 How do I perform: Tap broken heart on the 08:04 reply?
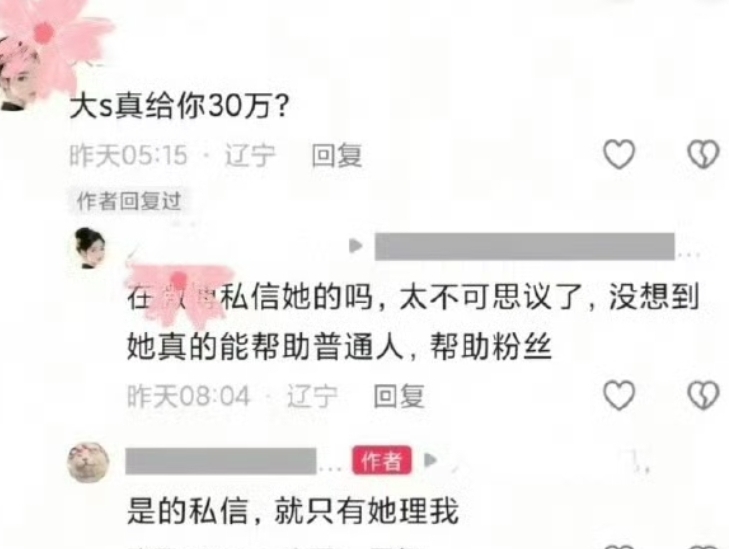tap(703, 395)
